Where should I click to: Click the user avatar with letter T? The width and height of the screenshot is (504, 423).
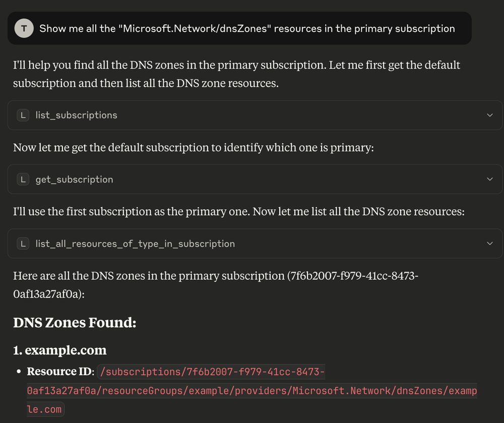pyautogui.click(x=24, y=28)
